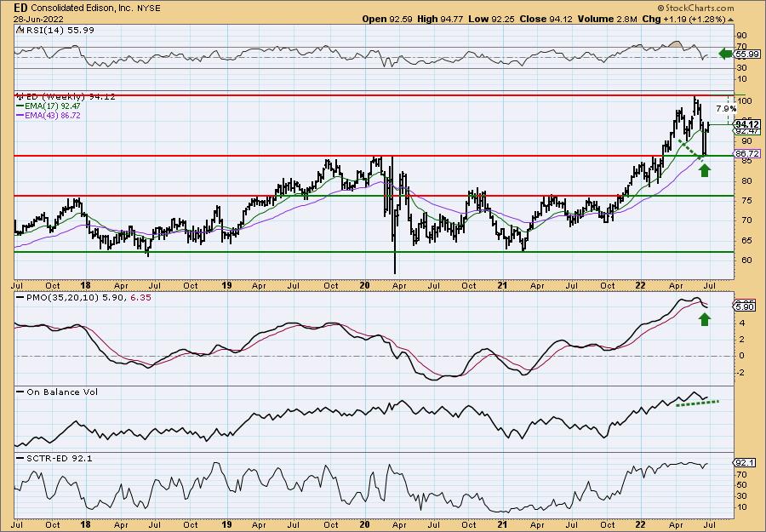Image resolution: width=766 pixels, height=532 pixels.
Task: Select the Open 92.59 value
Action: click(x=387, y=19)
